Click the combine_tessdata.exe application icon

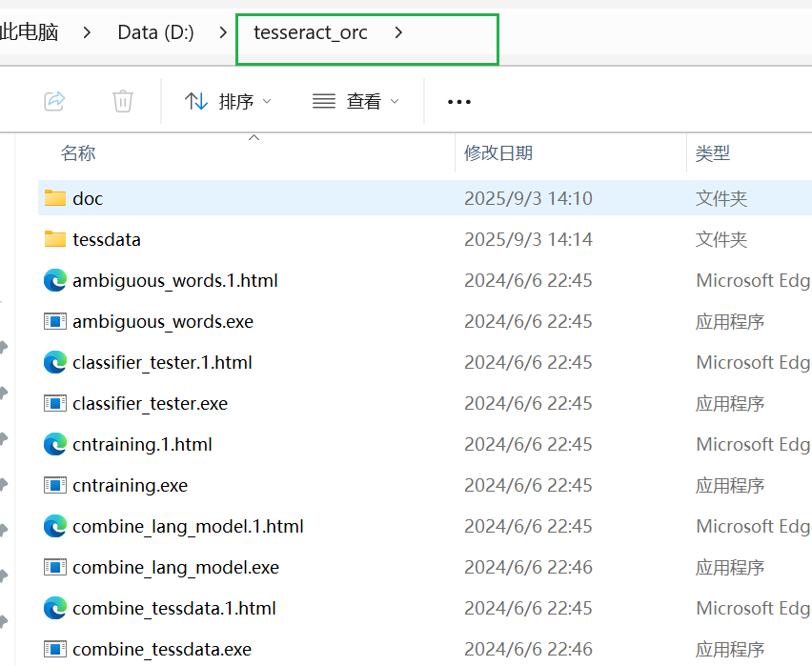55,649
